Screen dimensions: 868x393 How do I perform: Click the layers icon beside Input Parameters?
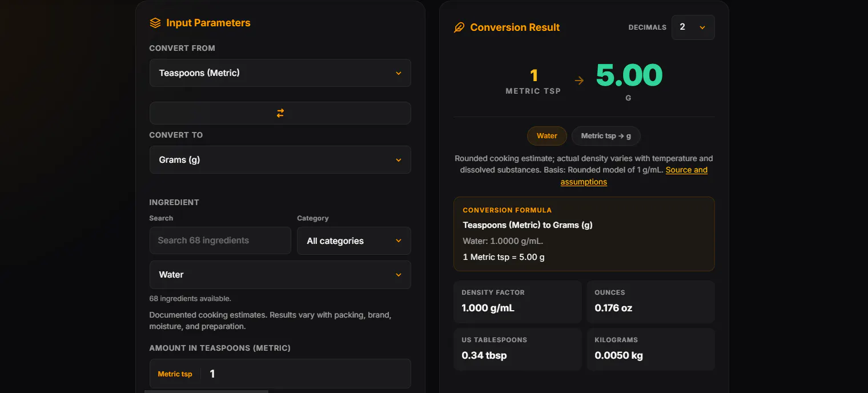click(155, 23)
